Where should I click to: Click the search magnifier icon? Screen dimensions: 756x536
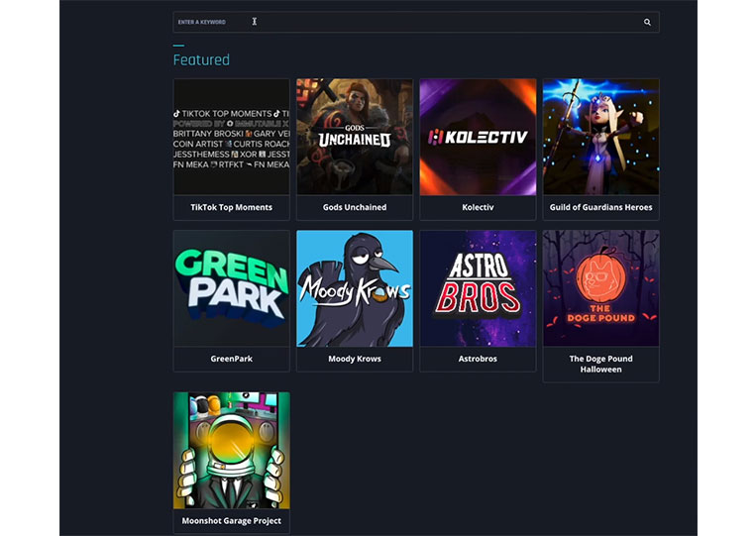click(x=647, y=22)
